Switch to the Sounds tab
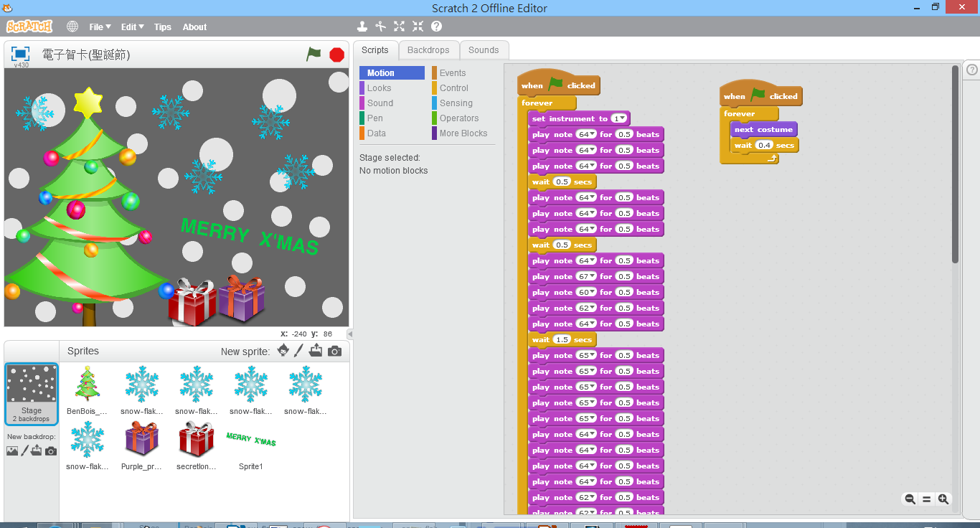This screenshot has height=528, width=980. [x=484, y=50]
